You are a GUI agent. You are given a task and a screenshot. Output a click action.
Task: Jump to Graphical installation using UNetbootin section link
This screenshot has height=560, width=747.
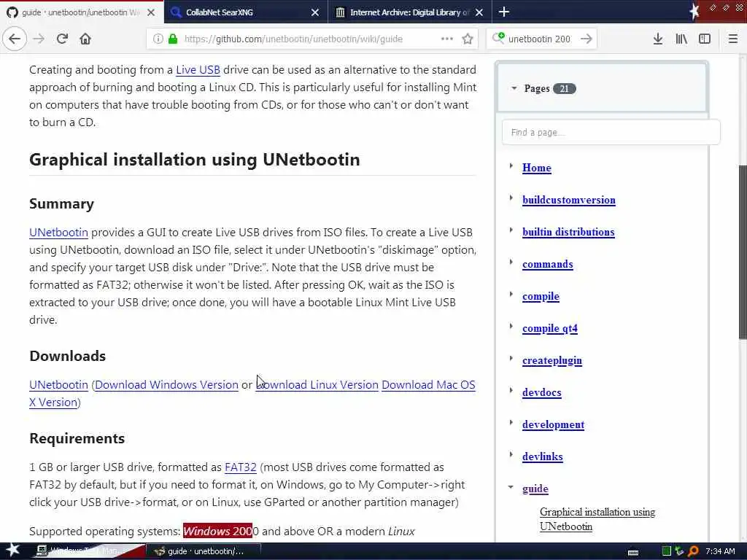click(x=597, y=519)
